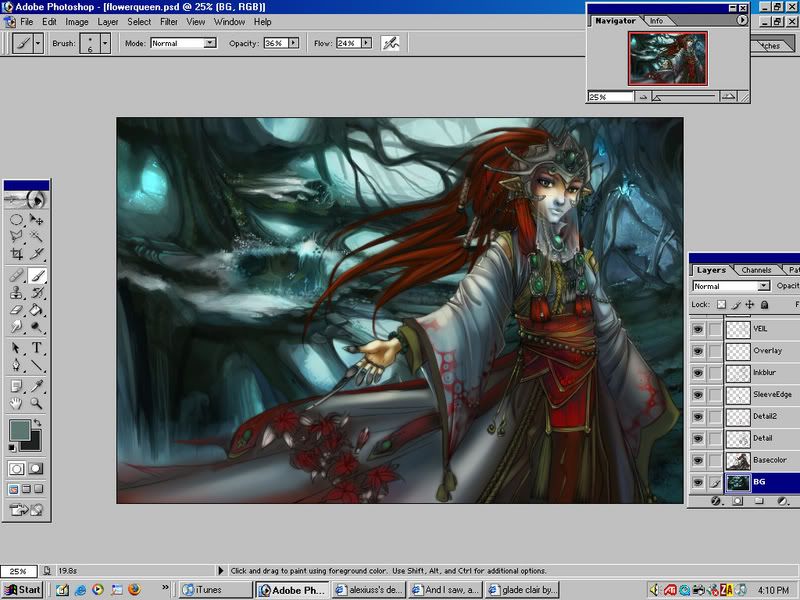Image resolution: width=800 pixels, height=600 pixels.
Task: Select the Pen tool
Action: tap(16, 365)
